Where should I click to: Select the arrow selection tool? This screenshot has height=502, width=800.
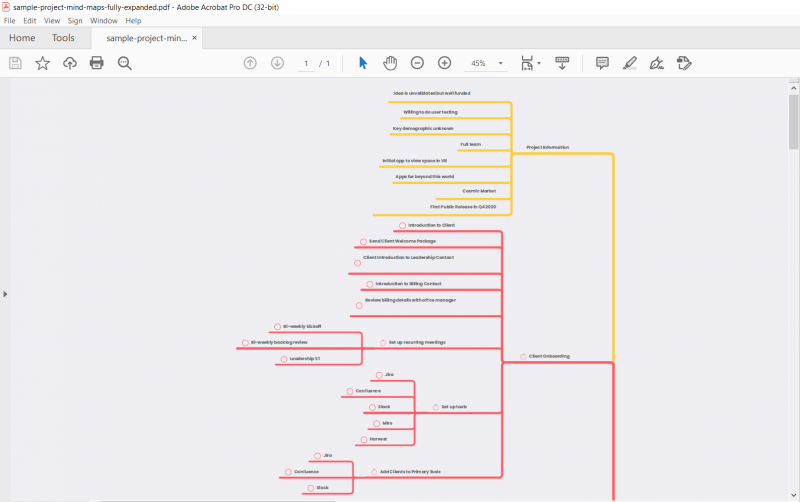363,63
